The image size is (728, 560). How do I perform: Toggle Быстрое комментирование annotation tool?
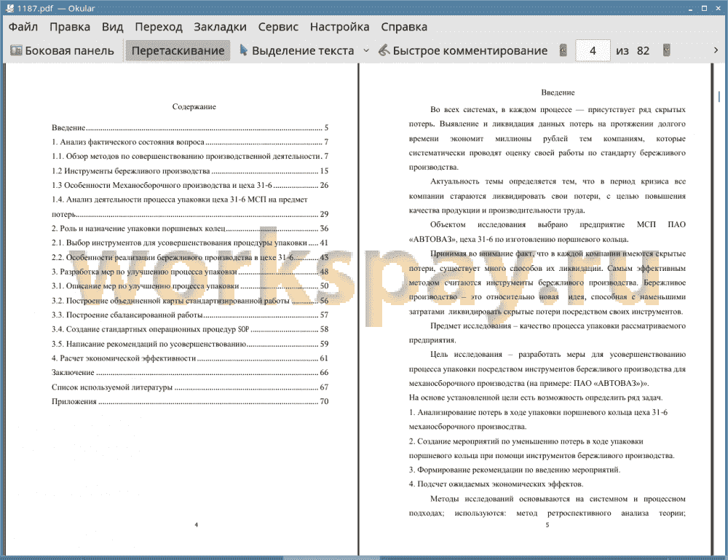coord(463,51)
